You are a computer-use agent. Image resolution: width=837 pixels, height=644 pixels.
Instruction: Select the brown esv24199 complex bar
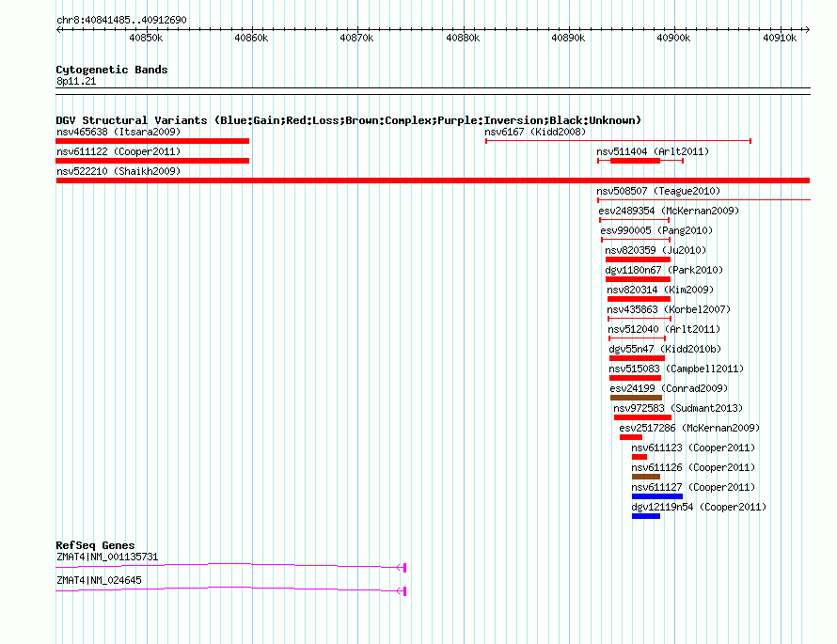click(x=636, y=398)
